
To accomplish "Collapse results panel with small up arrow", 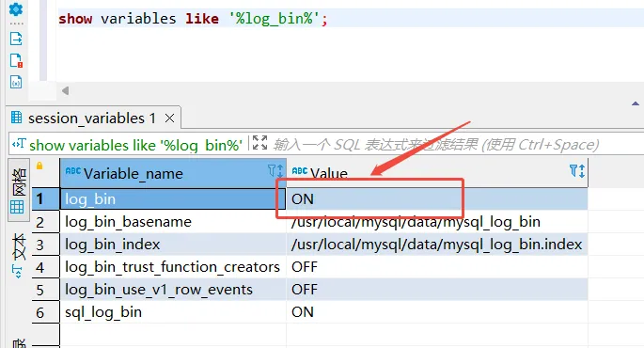I will [x=636, y=103].
